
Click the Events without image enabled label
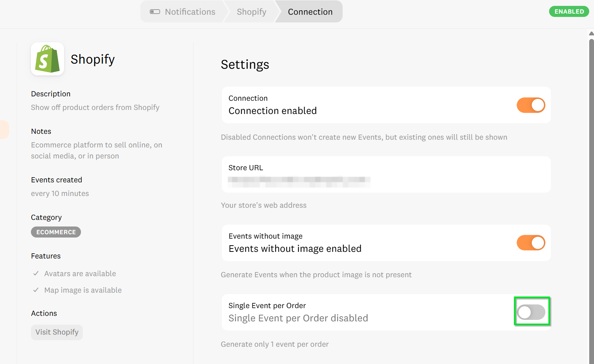pos(295,249)
